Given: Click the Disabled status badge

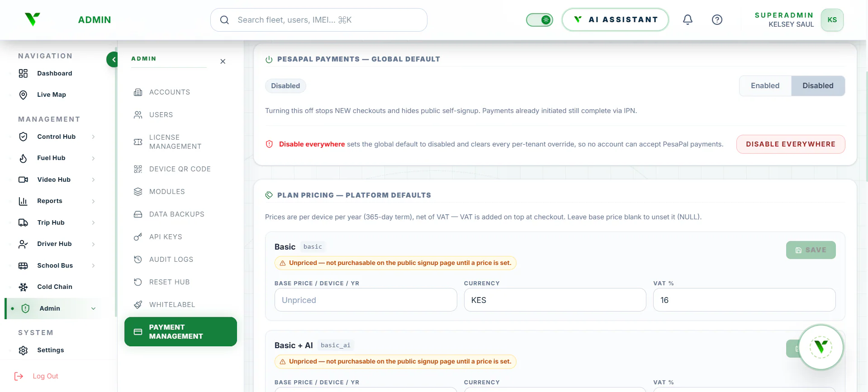Looking at the screenshot, I should pos(285,86).
